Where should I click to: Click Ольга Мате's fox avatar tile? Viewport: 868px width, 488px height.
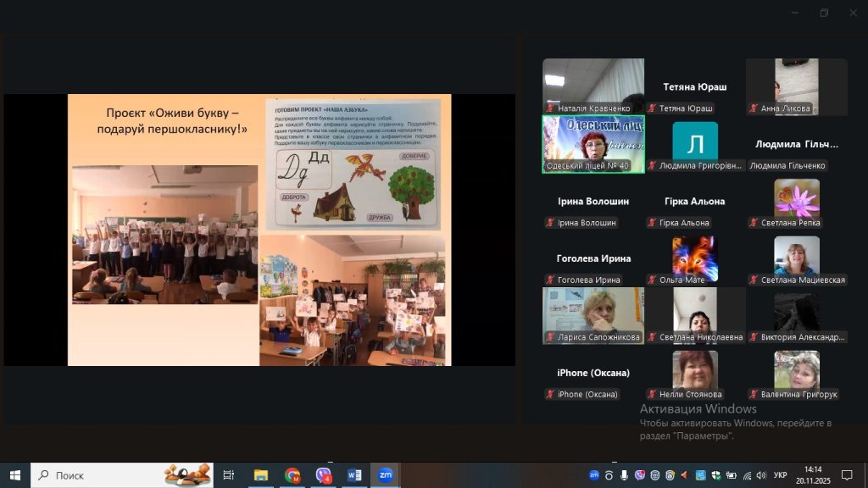[x=695, y=258]
